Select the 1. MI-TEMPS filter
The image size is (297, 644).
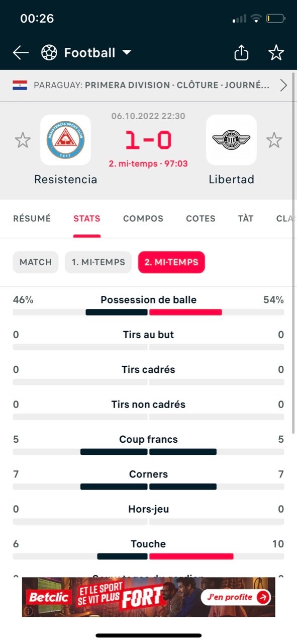point(98,262)
